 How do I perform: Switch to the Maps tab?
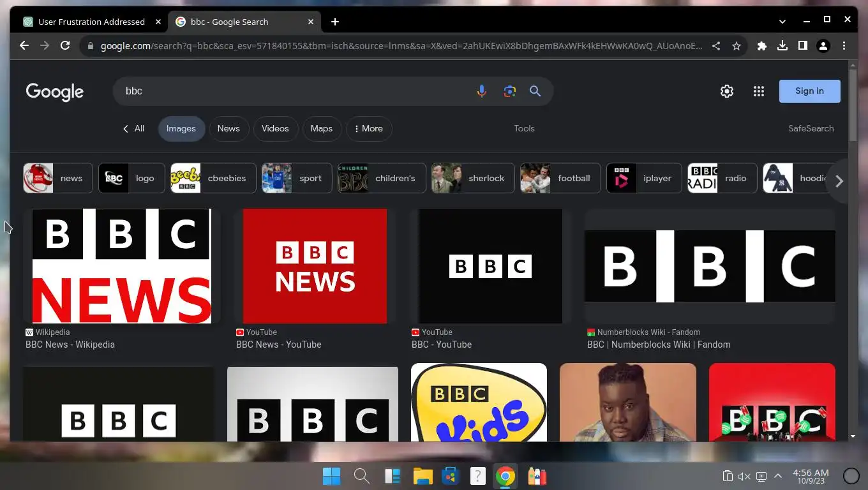coord(322,129)
